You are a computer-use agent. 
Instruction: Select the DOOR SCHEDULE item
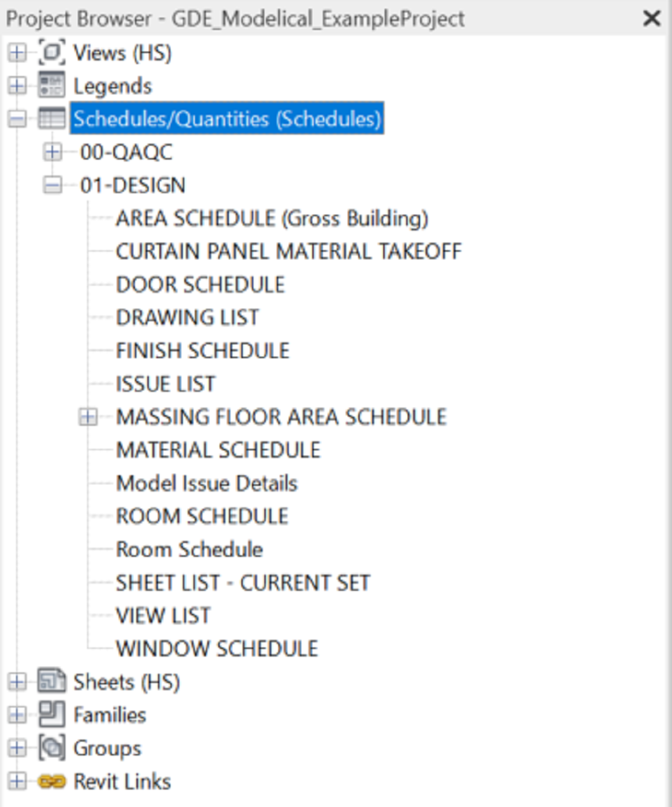200,285
